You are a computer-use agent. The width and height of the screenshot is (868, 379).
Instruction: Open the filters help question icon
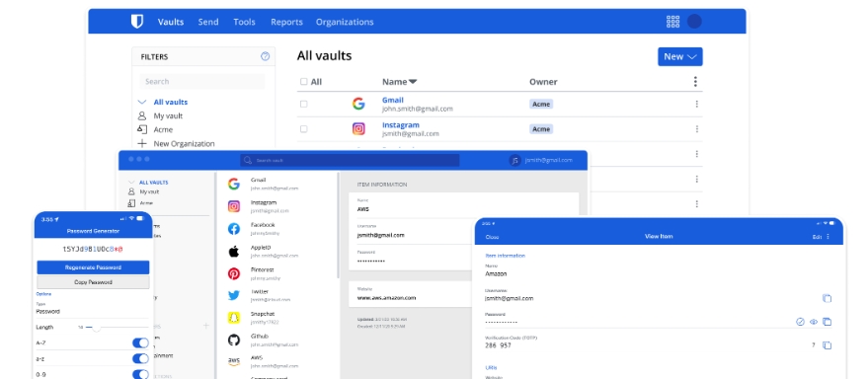265,56
